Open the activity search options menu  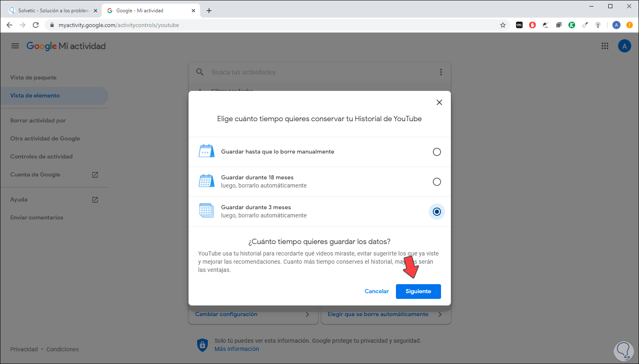441,72
